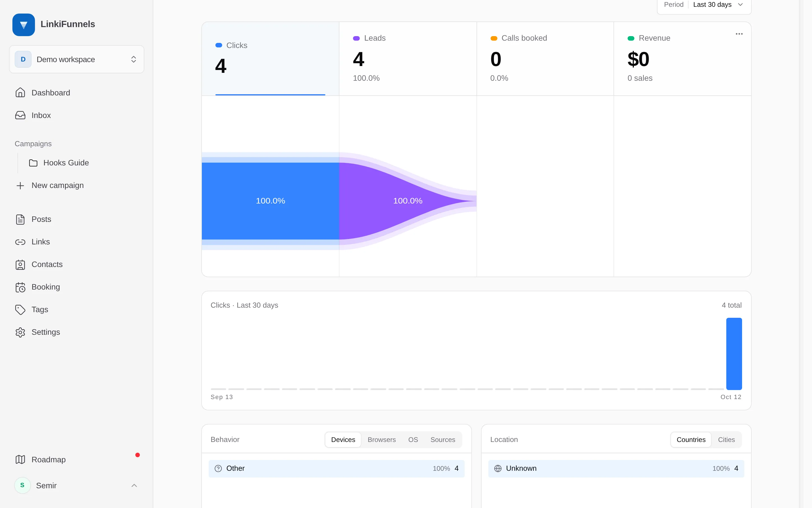Viewport: 812px width, 508px height.
Task: Click the question-mark icon beside Other
Action: (x=218, y=468)
